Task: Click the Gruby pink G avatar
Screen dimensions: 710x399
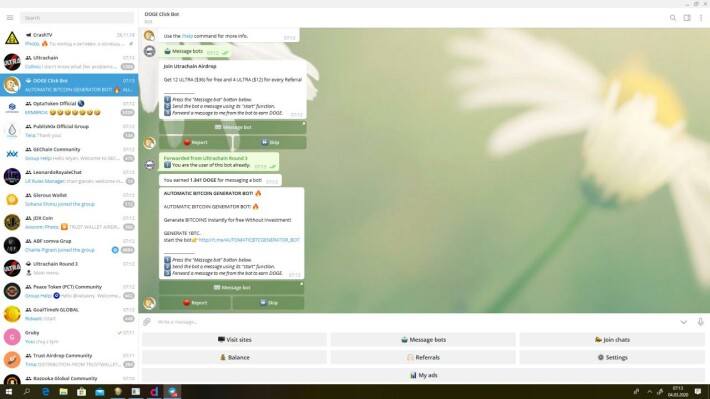Action: point(12,337)
